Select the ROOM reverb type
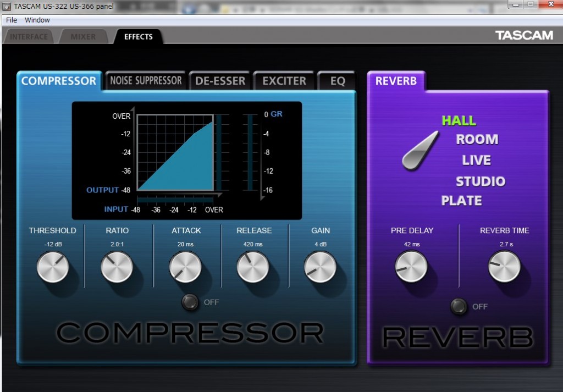The image size is (563, 392). tap(477, 140)
